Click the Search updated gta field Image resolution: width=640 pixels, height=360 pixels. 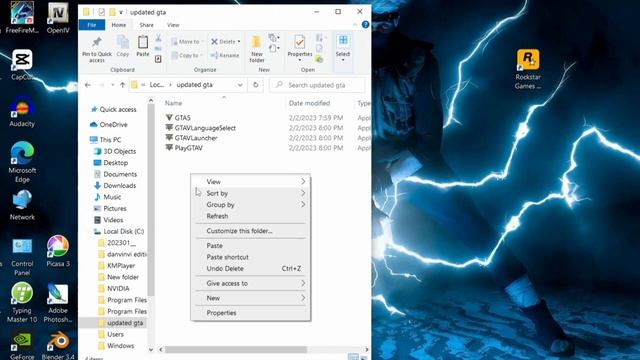point(317,85)
